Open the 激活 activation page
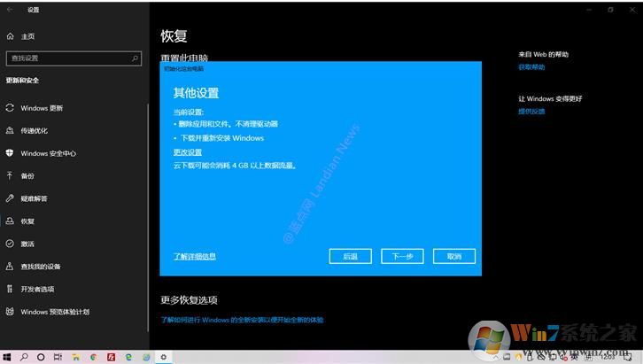643x364 pixels. pos(20,244)
